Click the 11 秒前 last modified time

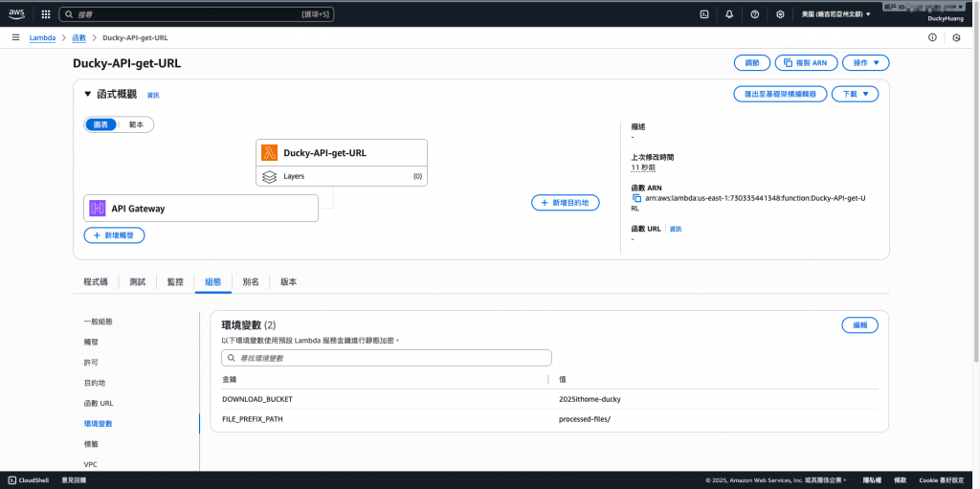coord(643,167)
